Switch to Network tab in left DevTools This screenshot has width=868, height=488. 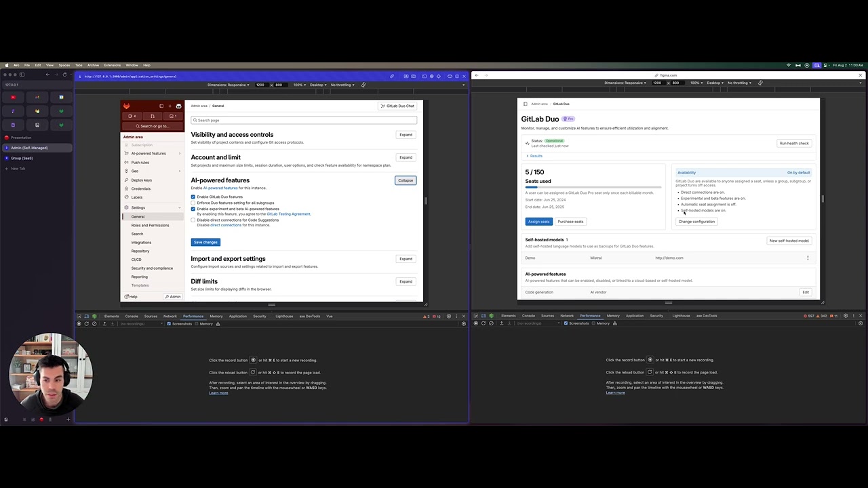tap(170, 316)
